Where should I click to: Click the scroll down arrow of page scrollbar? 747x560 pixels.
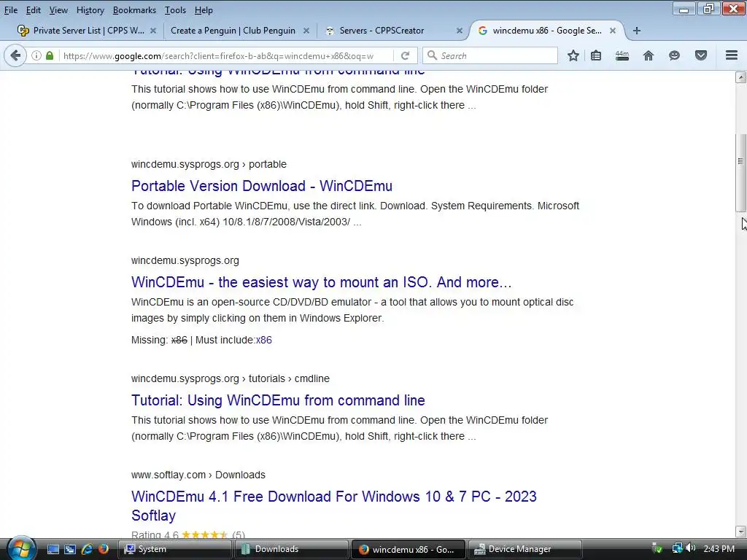[x=741, y=532]
